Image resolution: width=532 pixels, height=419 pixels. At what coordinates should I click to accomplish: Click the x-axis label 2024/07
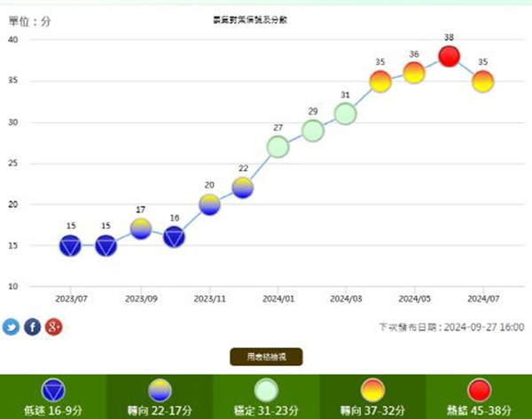point(483,299)
